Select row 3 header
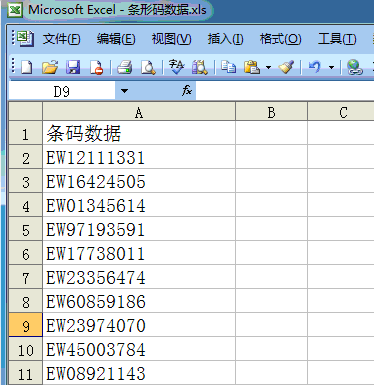Screen dimensions: 374x385 click(25, 181)
